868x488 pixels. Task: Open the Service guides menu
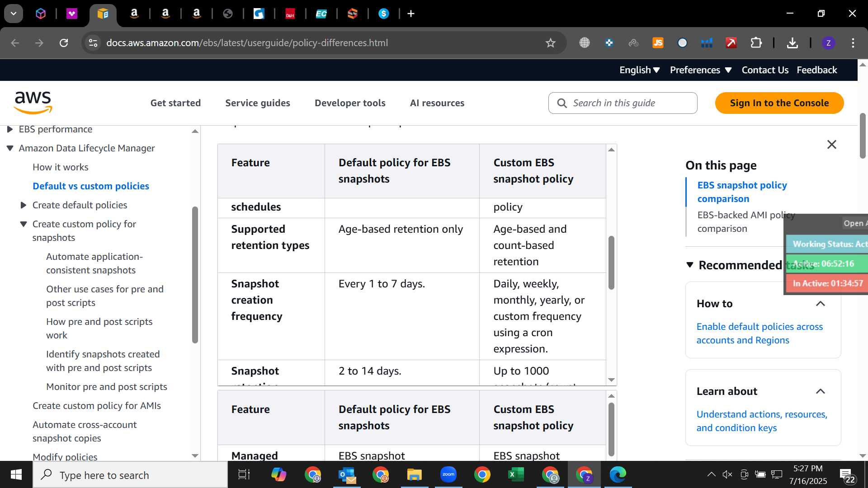tap(258, 103)
